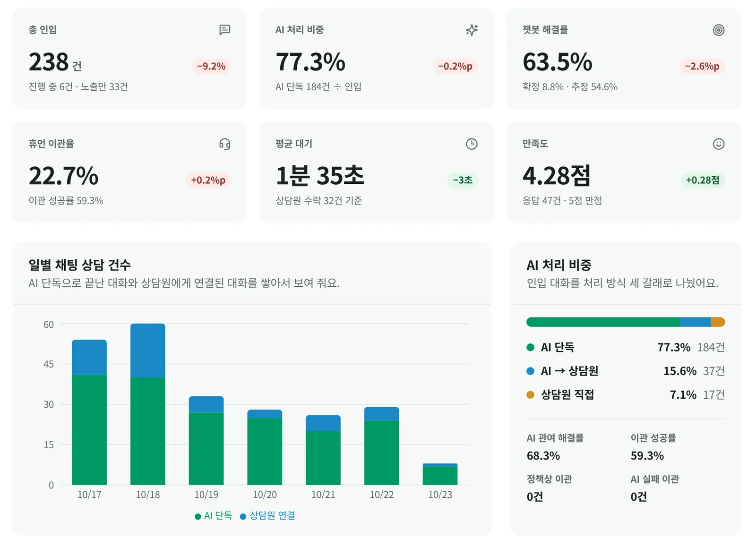Toggle the 상담원 연결 legend under the chart
This screenshot has width=756, height=538.
tap(267, 516)
